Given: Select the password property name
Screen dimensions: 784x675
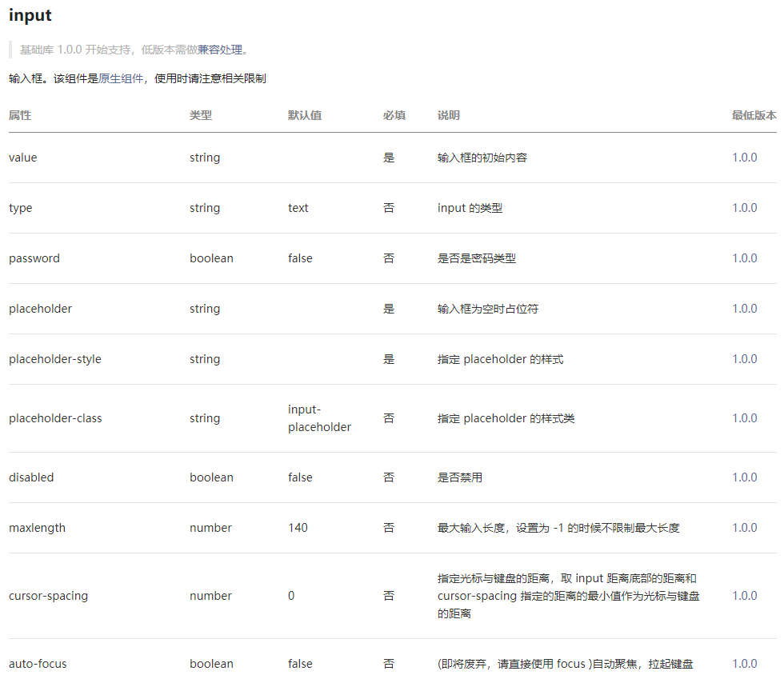Looking at the screenshot, I should pos(34,258).
